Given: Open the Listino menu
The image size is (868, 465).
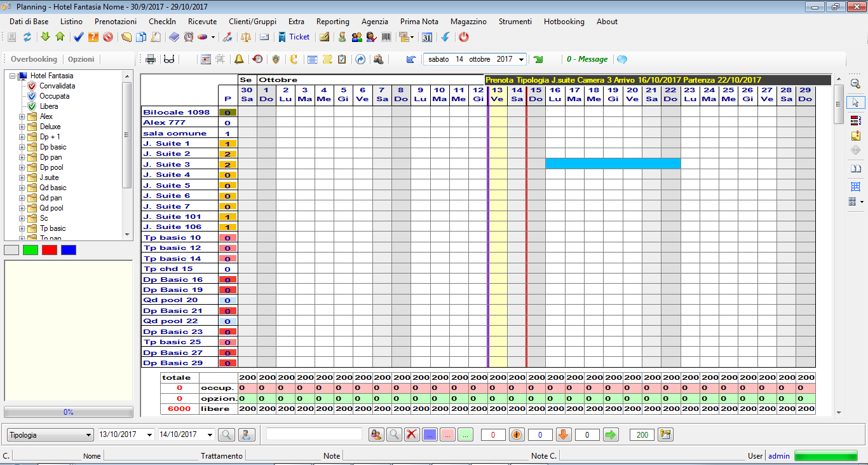Looking at the screenshot, I should [x=71, y=21].
